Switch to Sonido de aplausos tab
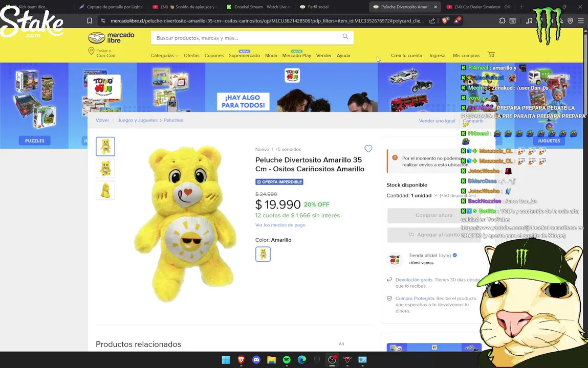588x368 pixels. pos(185,7)
